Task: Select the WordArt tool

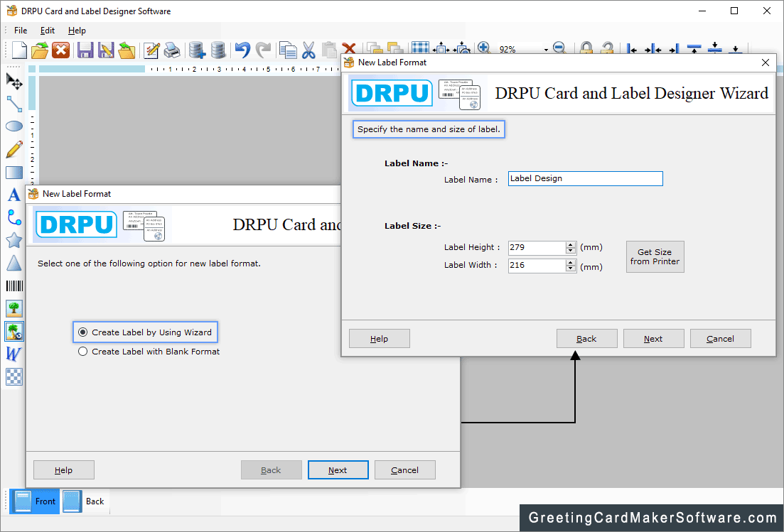Action: coord(14,354)
